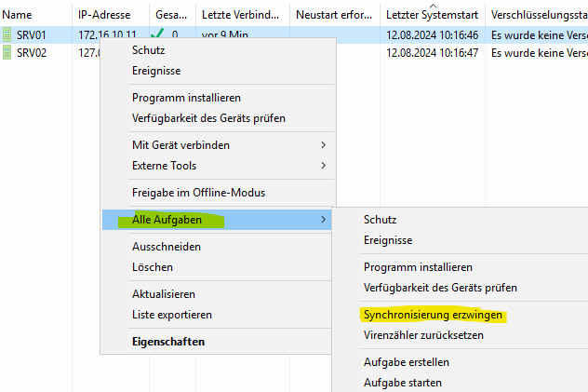
Task: Expand the "Externe Tools" submenu arrow
Action: pos(324,166)
